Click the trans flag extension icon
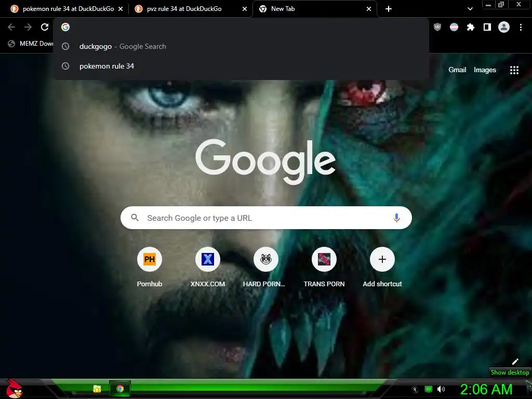This screenshot has width=532, height=399. (454, 27)
